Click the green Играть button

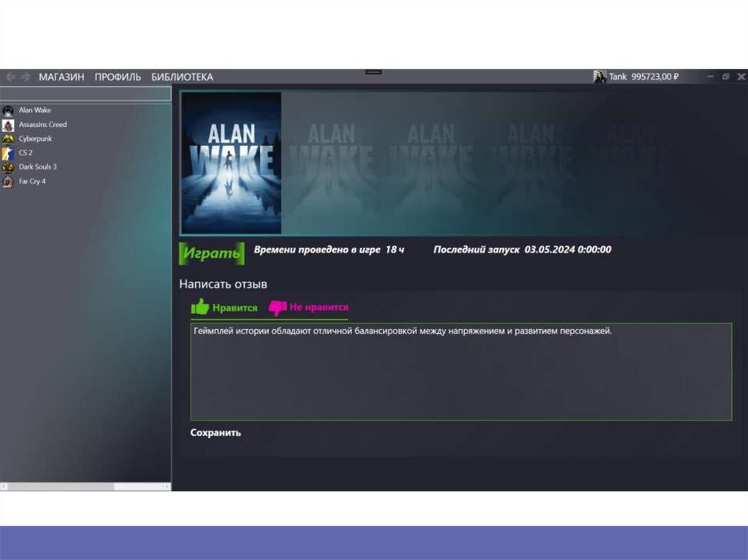[x=212, y=253]
